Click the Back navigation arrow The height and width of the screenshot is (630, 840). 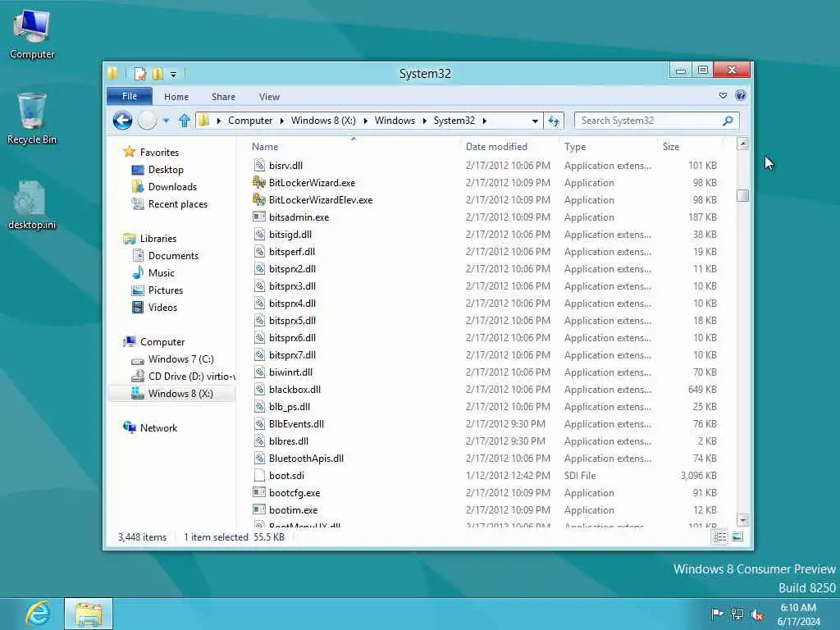(123, 121)
